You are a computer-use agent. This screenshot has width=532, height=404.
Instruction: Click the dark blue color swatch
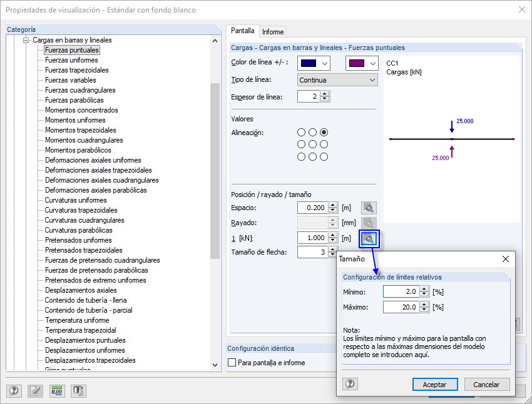coord(309,63)
